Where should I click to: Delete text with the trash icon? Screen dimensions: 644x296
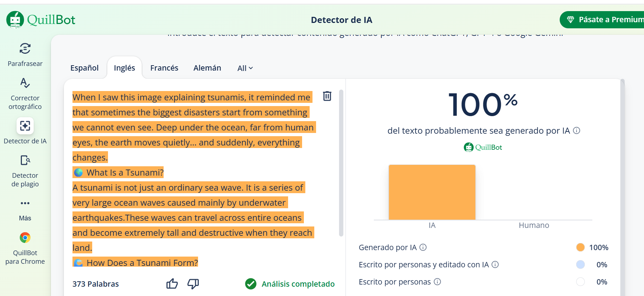click(327, 96)
